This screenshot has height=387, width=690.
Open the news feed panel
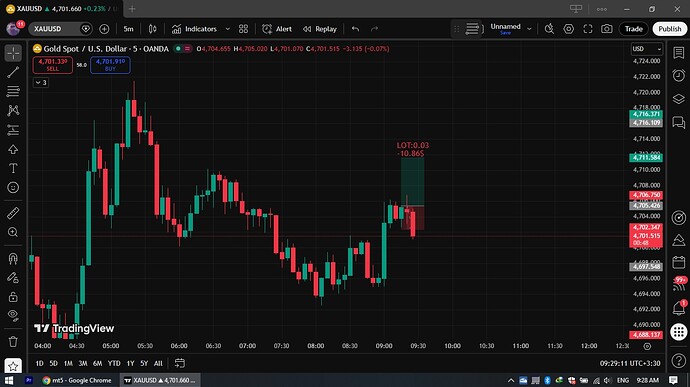pyautogui.click(x=679, y=285)
